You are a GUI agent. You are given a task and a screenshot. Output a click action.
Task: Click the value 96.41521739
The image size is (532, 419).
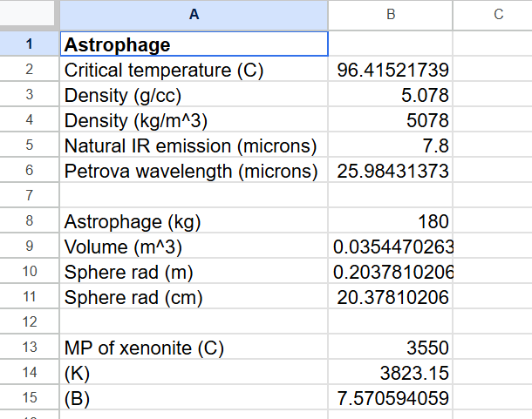point(391,69)
